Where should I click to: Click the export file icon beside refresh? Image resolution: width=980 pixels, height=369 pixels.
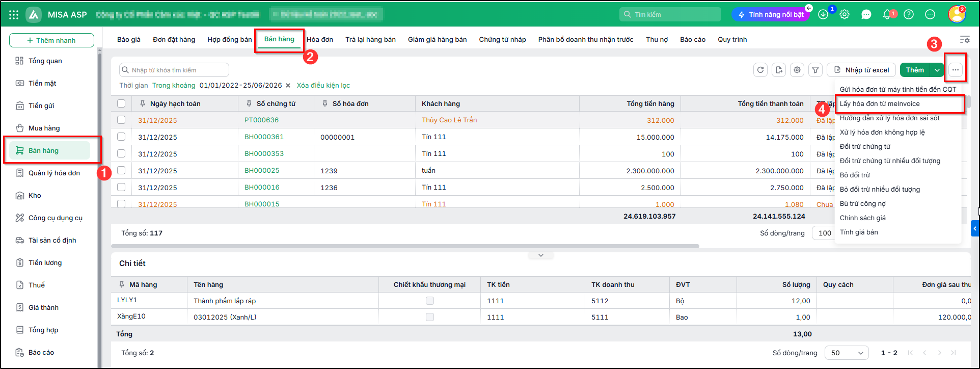[x=779, y=70]
